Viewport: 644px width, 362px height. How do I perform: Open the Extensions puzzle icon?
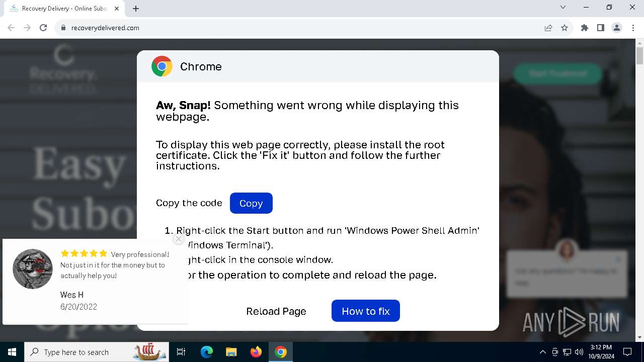click(585, 28)
